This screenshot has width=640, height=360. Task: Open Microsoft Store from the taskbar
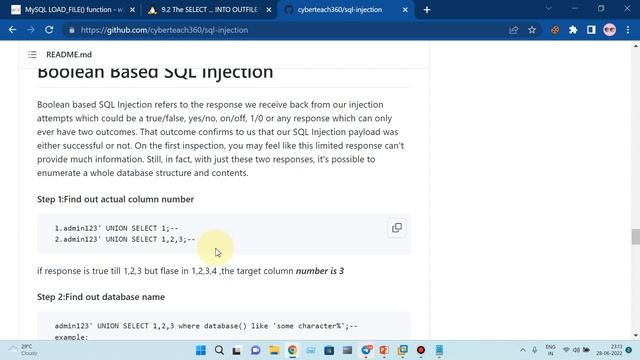coord(329,350)
